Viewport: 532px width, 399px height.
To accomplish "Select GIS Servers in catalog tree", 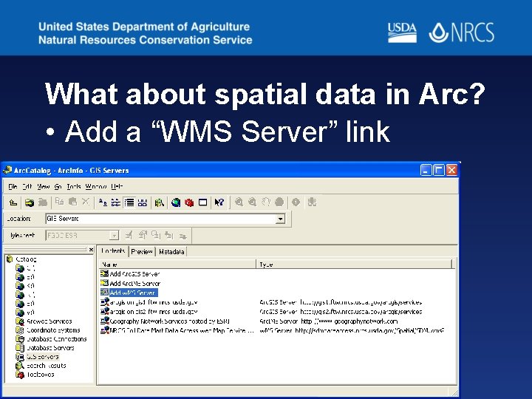I will point(38,357).
